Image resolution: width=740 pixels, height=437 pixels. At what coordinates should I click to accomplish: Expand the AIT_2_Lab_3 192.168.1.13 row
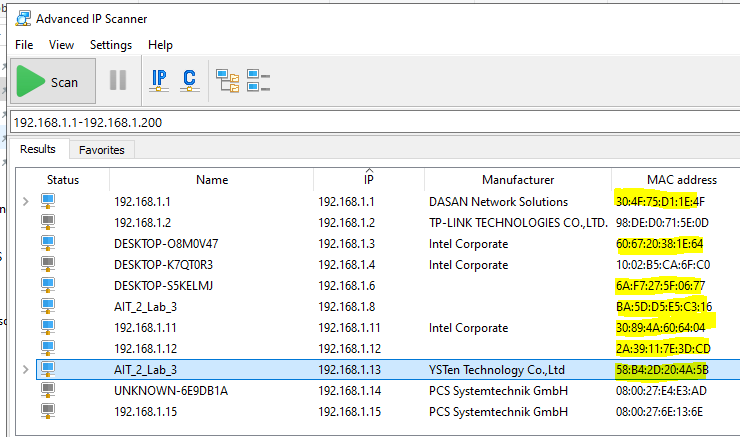tap(25, 370)
